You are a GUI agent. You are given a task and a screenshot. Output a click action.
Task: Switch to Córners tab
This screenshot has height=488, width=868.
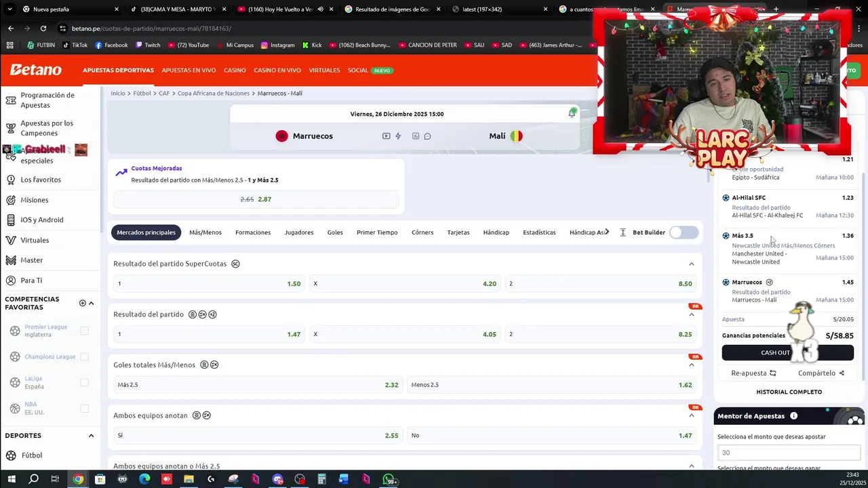coord(422,232)
